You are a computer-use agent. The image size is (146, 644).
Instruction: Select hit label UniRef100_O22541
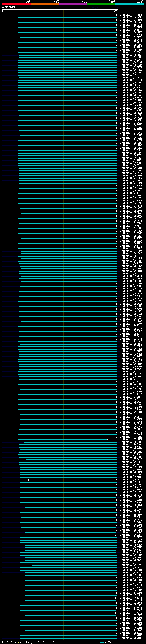(x=131, y=53)
